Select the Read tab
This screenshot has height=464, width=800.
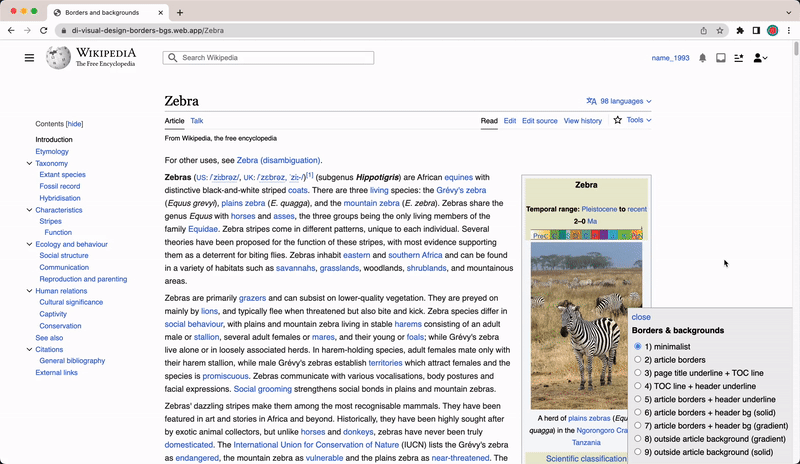point(489,121)
